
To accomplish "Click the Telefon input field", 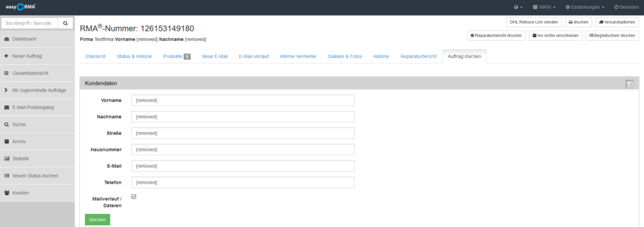I will (243, 182).
